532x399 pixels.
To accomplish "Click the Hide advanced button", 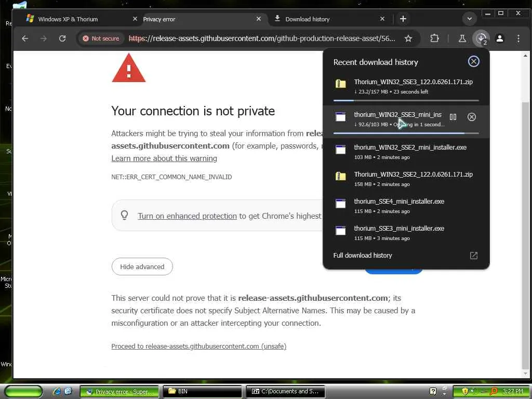I will 142,267.
